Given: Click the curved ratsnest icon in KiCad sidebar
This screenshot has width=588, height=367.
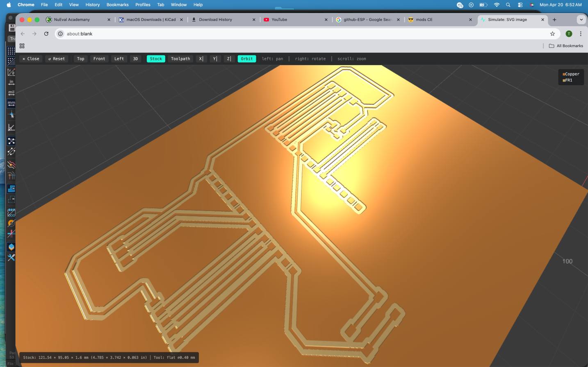Looking at the screenshot, I should pyautogui.click(x=11, y=152).
